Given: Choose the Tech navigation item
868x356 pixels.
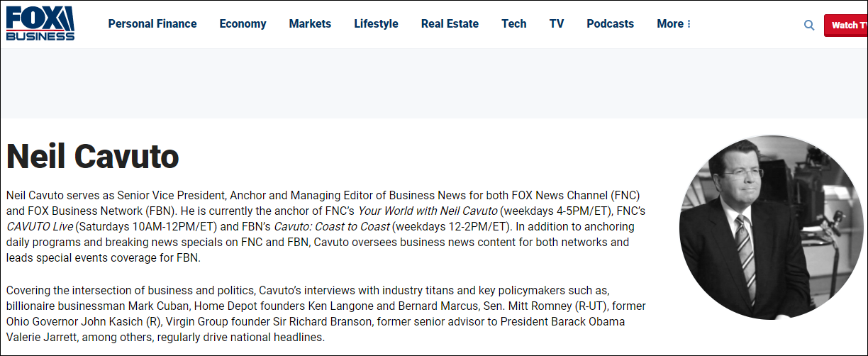Looking at the screenshot, I should pyautogui.click(x=513, y=24).
